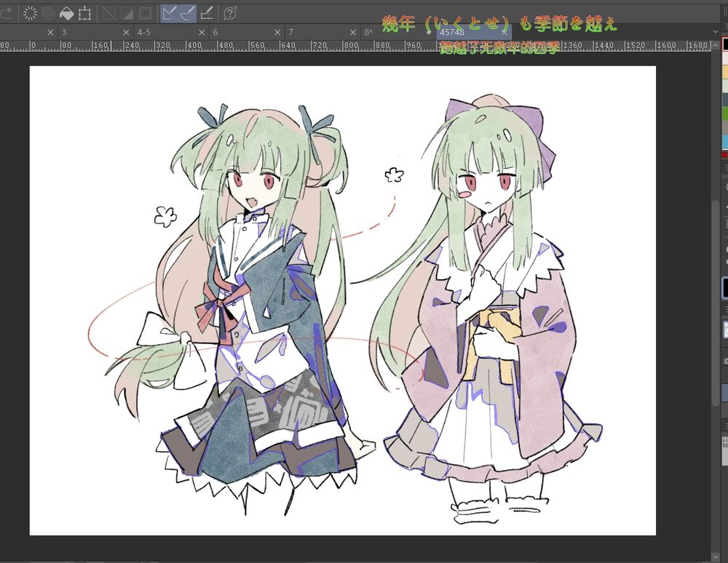Click Show Selection Border icon
Image resolution: width=728 pixels, height=563 pixels.
[146, 13]
